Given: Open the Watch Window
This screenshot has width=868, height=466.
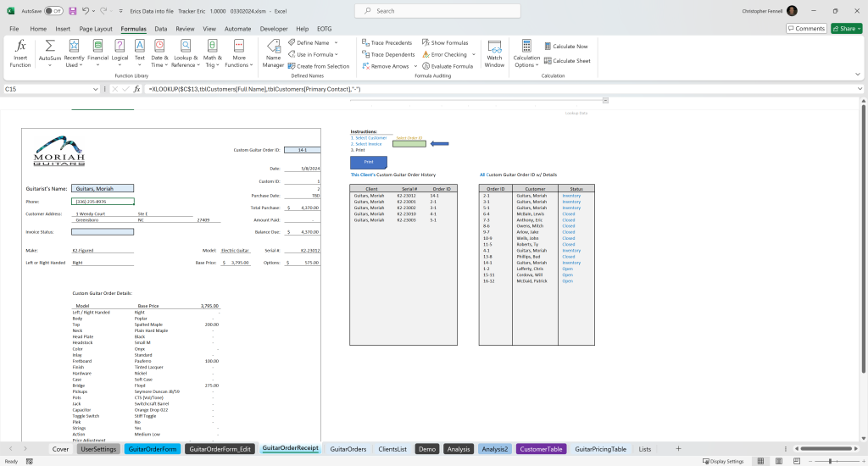Looking at the screenshot, I should 494,53.
